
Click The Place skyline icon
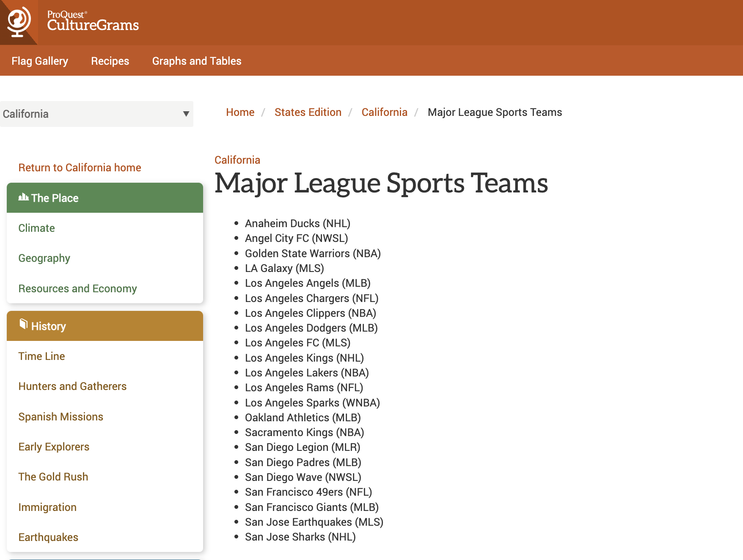24,197
